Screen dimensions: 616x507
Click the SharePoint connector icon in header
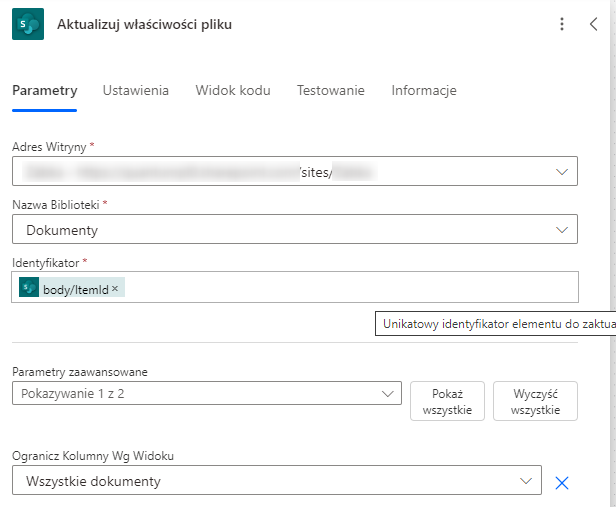(28, 24)
